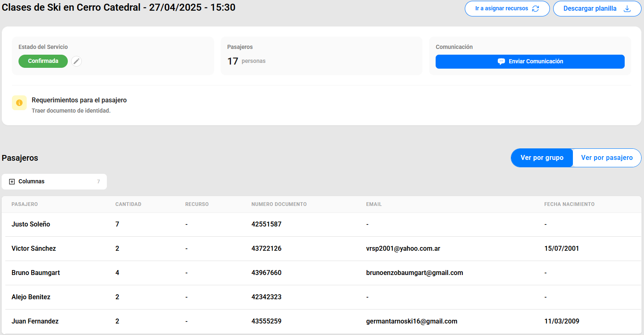The image size is (644, 335).
Task: Click the download icon in Descargar planilla
Action: coord(627,9)
